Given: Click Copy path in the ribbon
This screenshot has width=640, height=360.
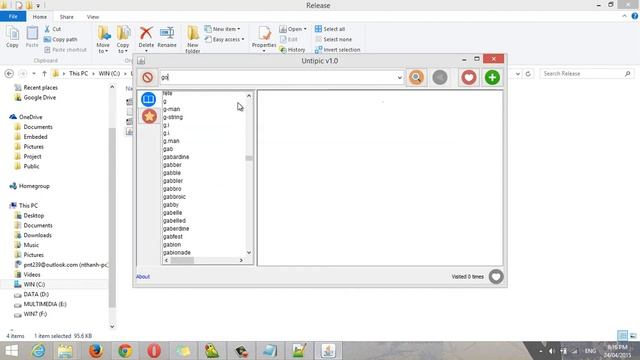Looking at the screenshot, I should coord(60,39).
